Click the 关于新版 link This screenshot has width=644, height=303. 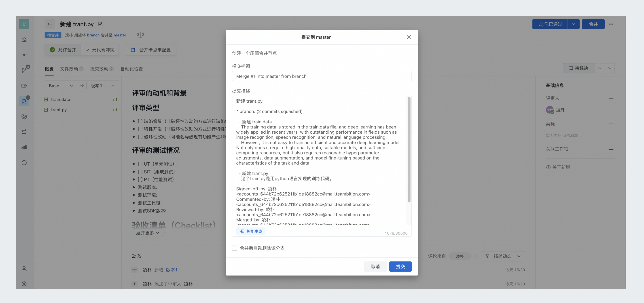pos(558,167)
